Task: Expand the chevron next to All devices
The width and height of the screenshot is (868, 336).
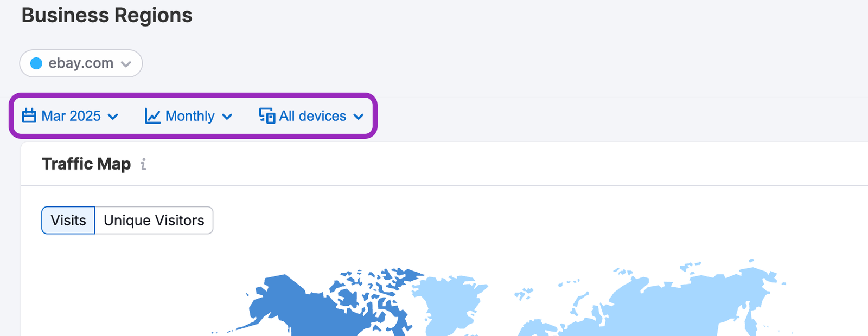Action: point(359,117)
